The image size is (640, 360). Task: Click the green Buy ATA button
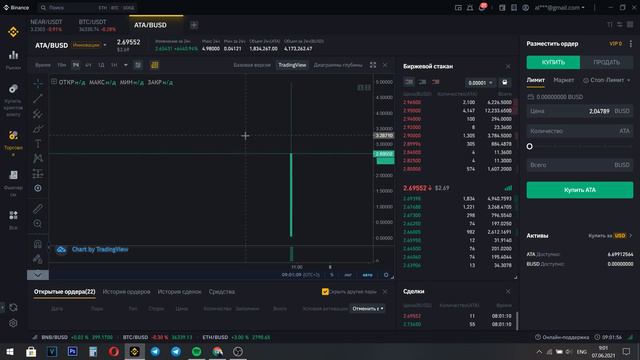[x=580, y=190]
